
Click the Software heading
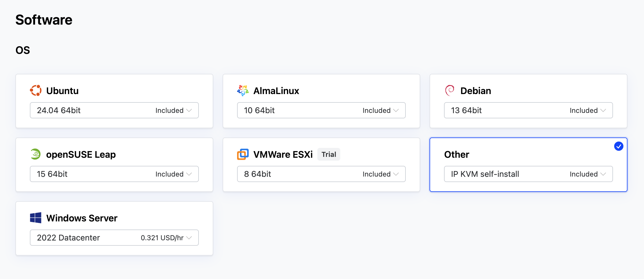tap(44, 20)
